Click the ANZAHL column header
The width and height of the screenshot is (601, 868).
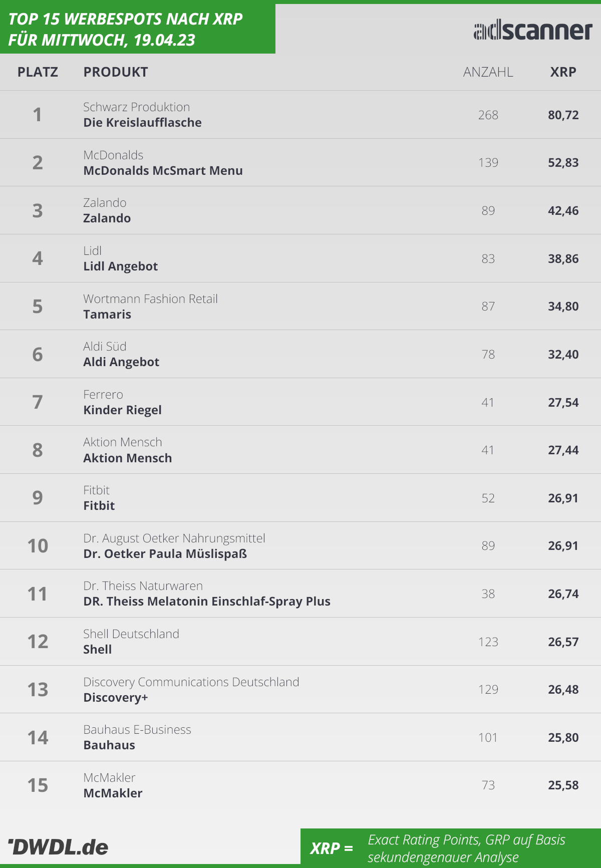click(488, 72)
